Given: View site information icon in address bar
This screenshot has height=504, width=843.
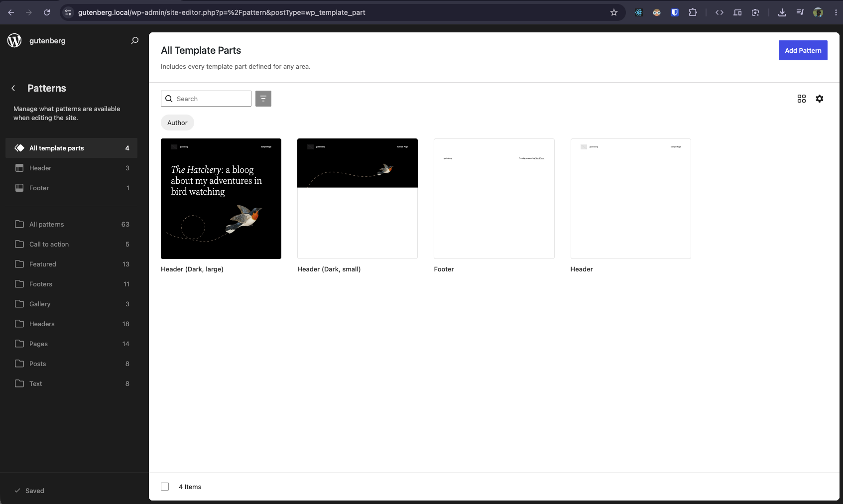Looking at the screenshot, I should point(69,12).
